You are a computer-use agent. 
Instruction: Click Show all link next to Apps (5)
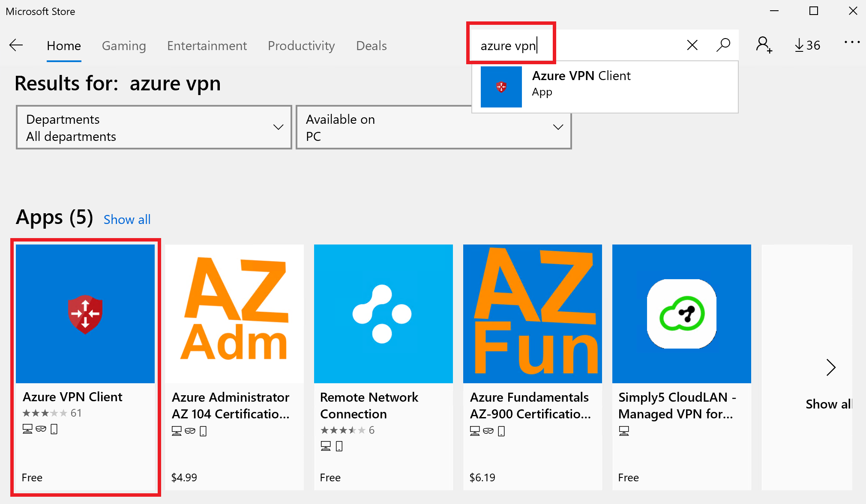click(127, 220)
